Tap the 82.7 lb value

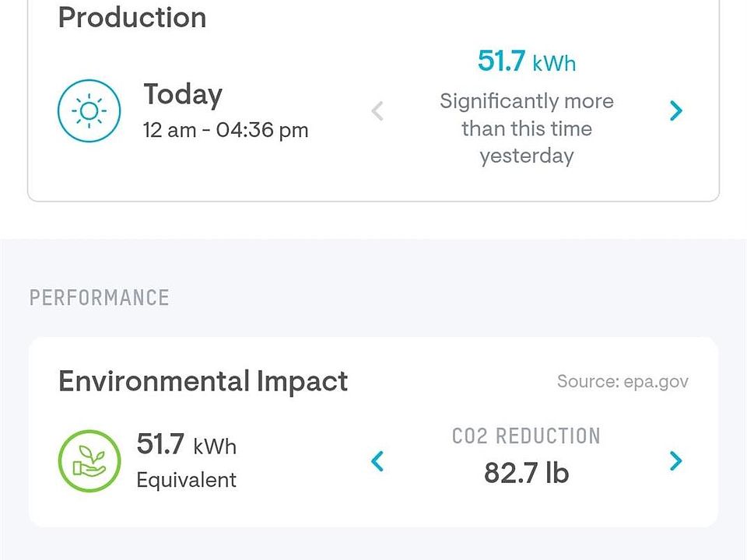click(526, 473)
